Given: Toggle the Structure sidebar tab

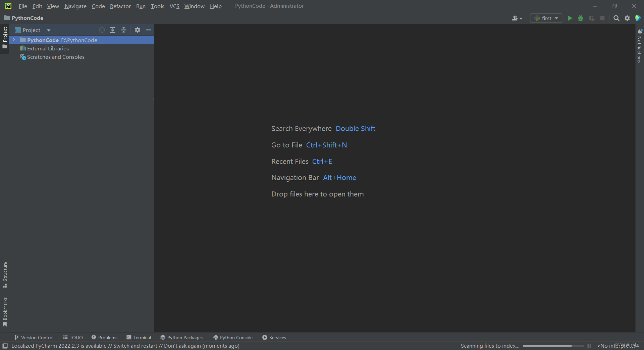Looking at the screenshot, I should click(x=5, y=275).
